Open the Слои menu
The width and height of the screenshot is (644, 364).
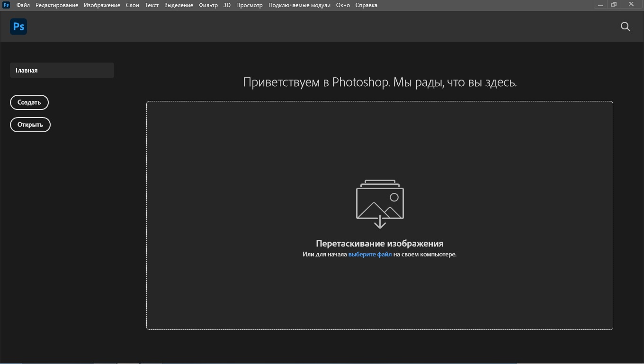pyautogui.click(x=132, y=5)
